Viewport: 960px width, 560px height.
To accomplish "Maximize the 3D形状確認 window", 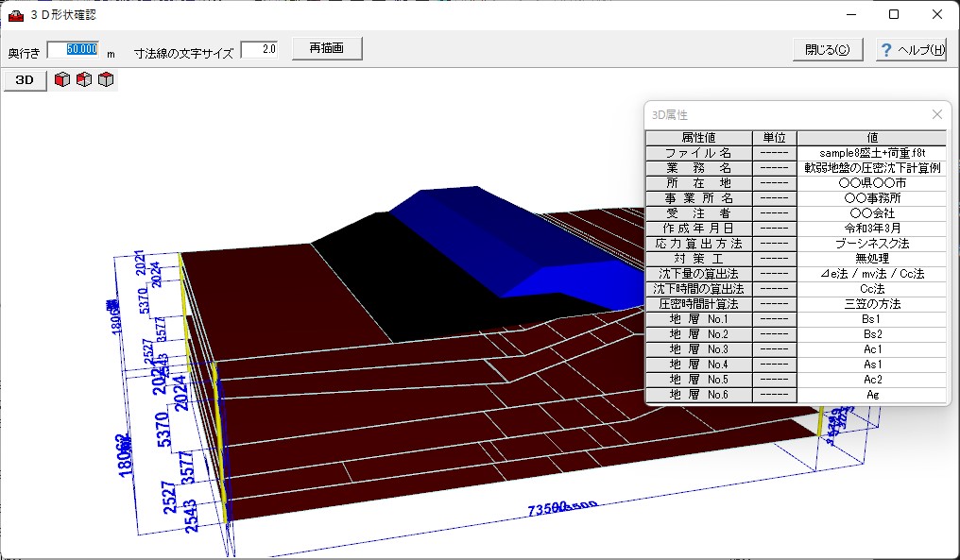I will [894, 15].
